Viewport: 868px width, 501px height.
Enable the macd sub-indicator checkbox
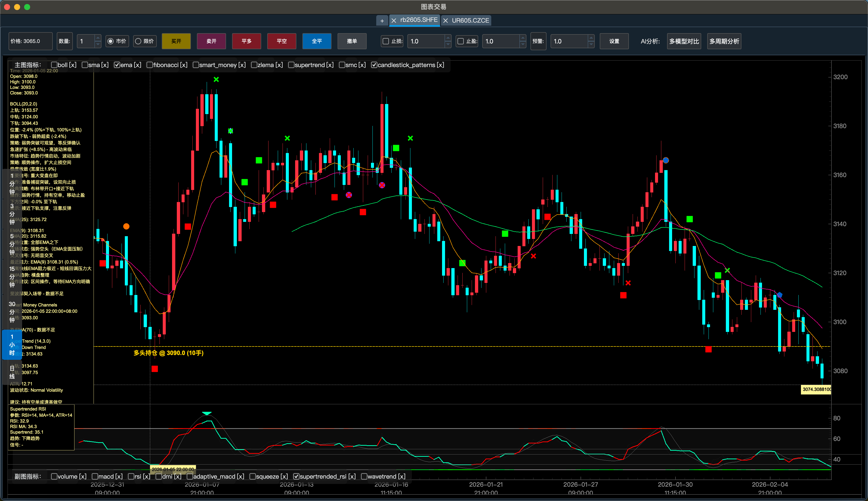(95, 476)
